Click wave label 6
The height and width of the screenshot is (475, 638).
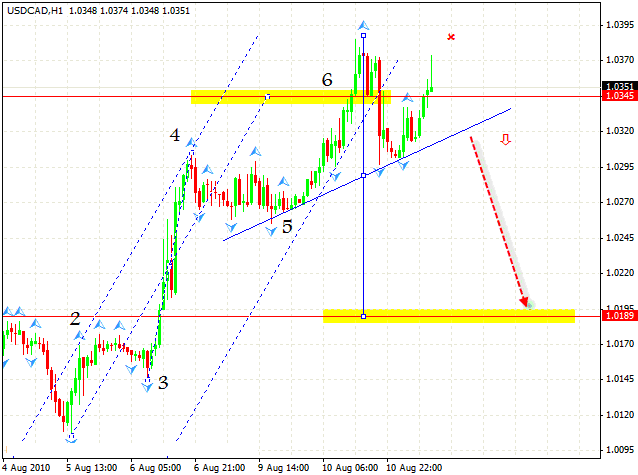pos(327,79)
